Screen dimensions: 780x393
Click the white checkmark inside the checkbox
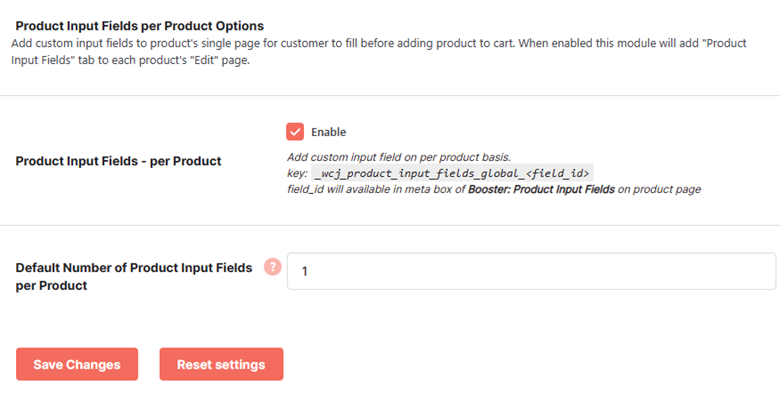pyautogui.click(x=295, y=132)
